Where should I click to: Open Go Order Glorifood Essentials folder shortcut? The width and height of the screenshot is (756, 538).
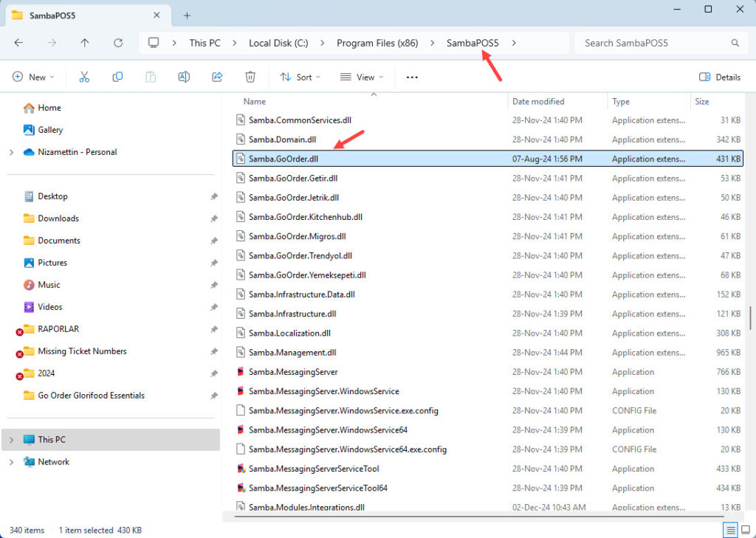pyautogui.click(x=91, y=396)
